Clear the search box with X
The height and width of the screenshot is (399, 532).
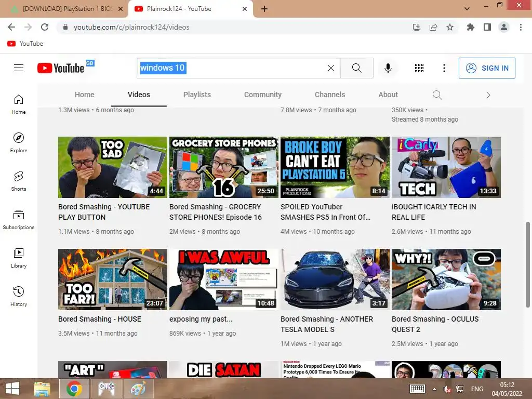(x=331, y=68)
